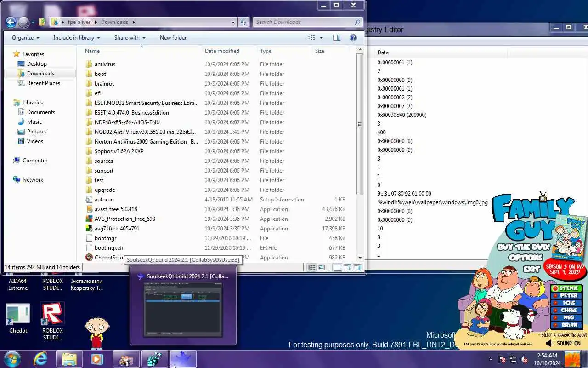Screen dimensions: 588x368
Task: Switch to details view via status bar icon
Action: coord(311,267)
